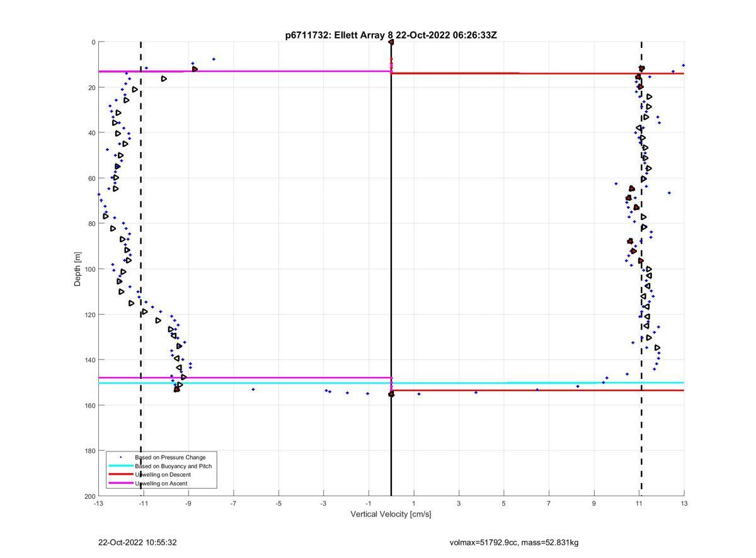Click x-axis tick label '7'
The image size is (756, 558).
click(549, 504)
